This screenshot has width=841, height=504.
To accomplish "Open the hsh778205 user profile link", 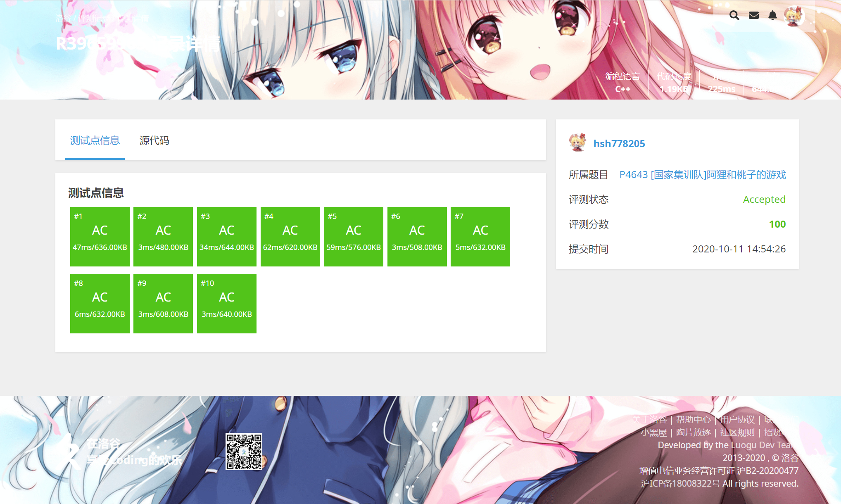I will click(x=619, y=143).
